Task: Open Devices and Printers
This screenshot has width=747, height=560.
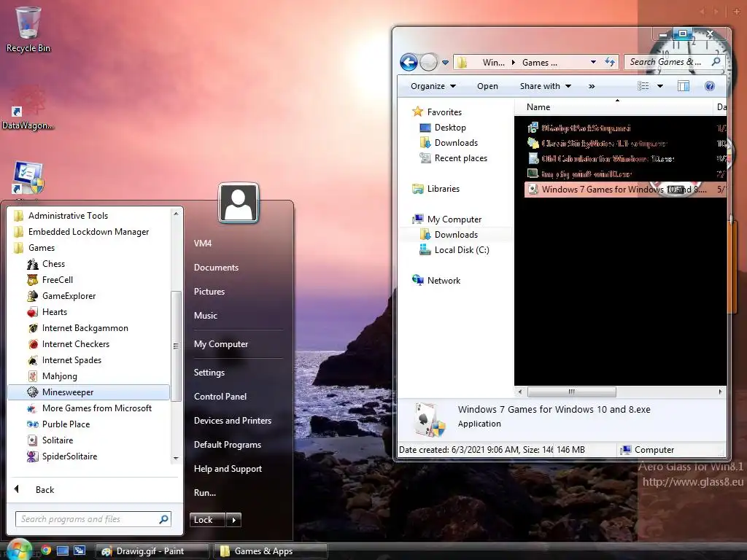Action: pos(233,421)
